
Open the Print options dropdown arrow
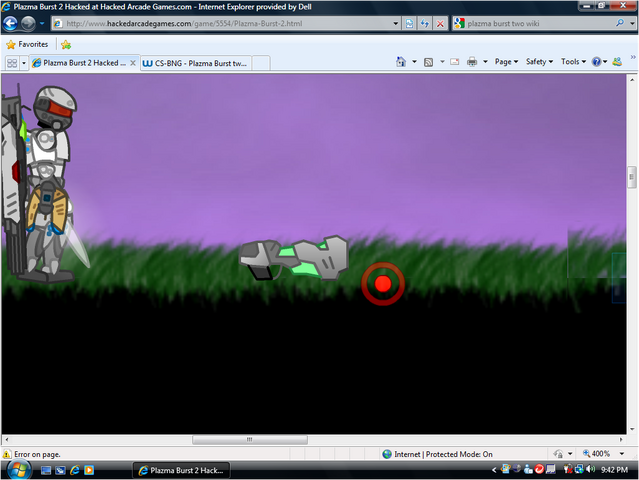(485, 62)
